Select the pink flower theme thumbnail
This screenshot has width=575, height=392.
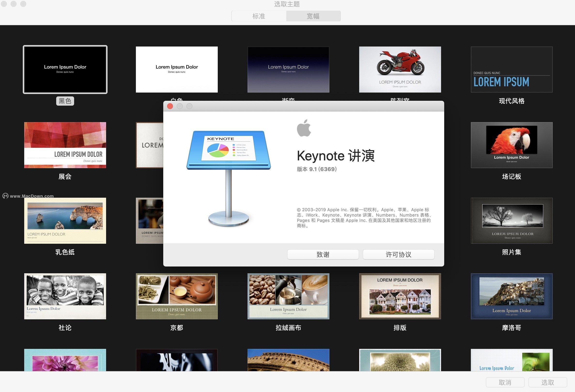pos(65,360)
